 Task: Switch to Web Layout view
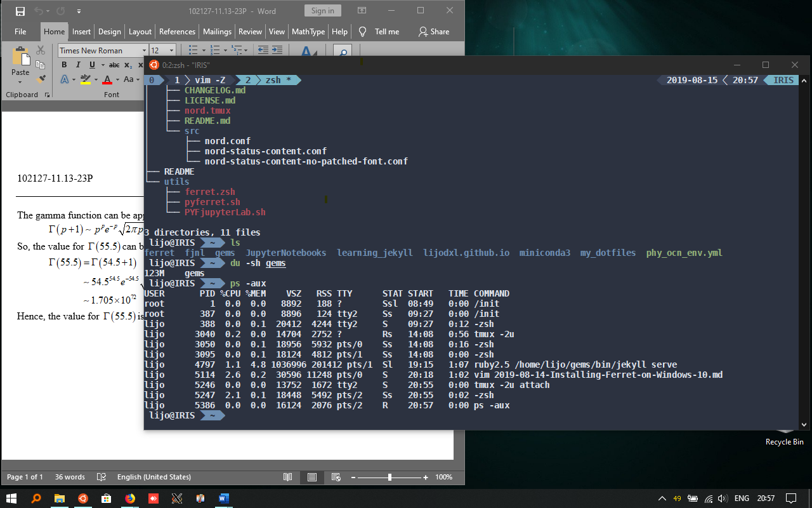pos(336,477)
